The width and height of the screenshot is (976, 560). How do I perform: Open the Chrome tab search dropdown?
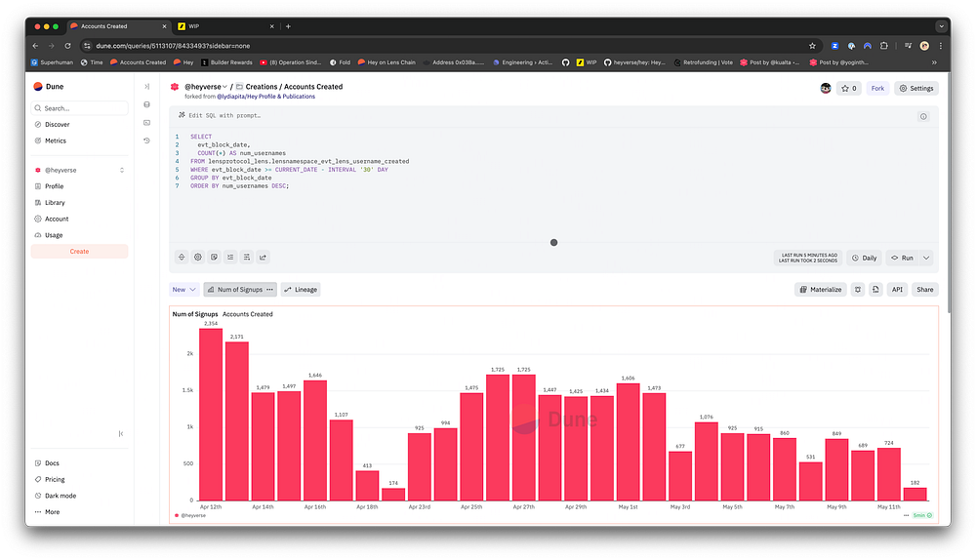942,26
